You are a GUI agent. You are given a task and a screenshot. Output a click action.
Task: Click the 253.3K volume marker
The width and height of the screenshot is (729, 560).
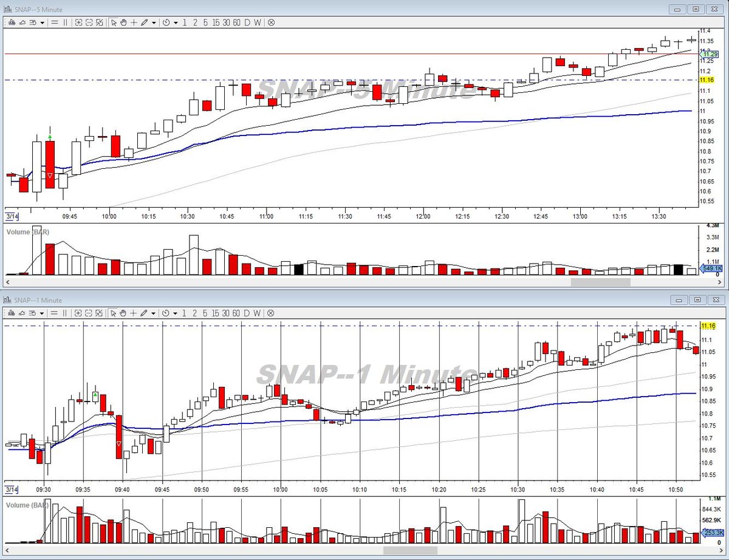(713, 533)
